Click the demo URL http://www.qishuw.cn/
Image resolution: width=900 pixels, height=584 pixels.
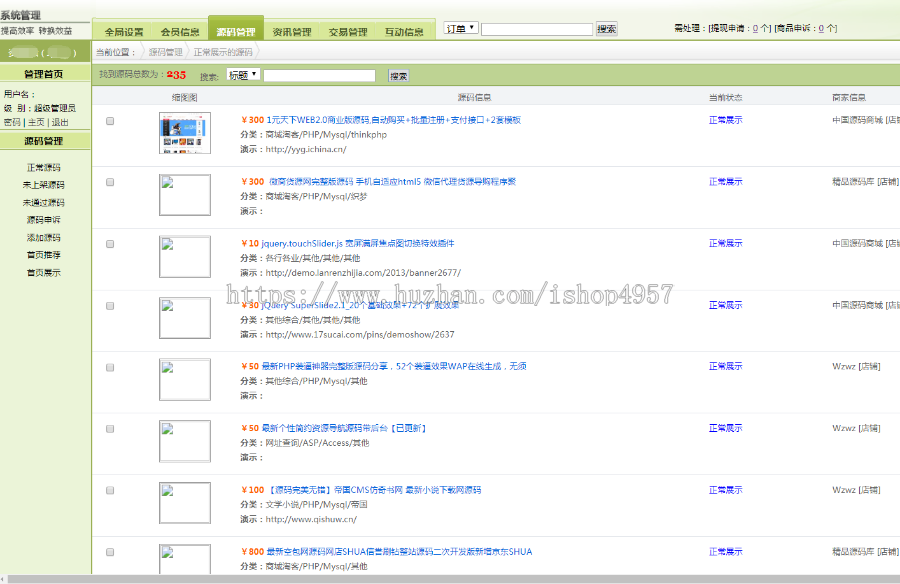tap(311, 519)
